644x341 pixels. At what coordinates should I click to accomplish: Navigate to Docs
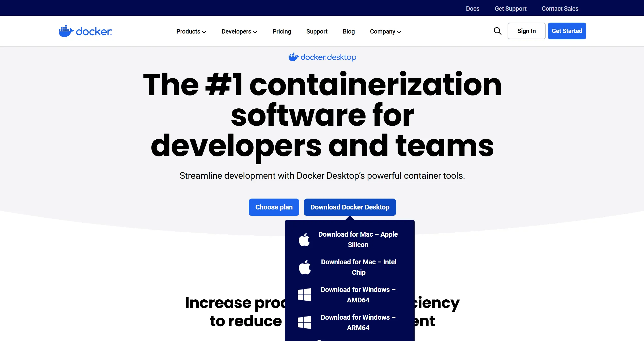tap(473, 8)
